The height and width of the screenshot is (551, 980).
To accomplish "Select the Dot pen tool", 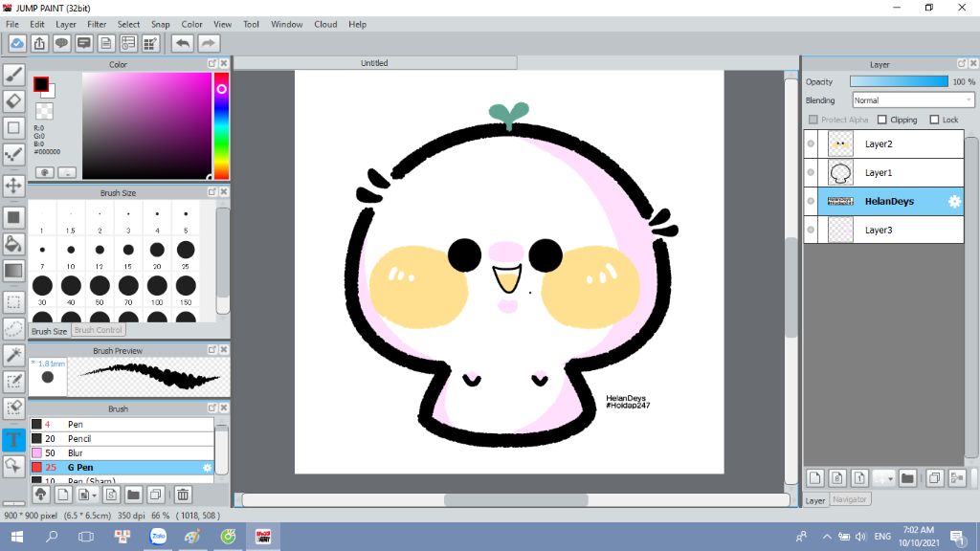I will (13, 154).
